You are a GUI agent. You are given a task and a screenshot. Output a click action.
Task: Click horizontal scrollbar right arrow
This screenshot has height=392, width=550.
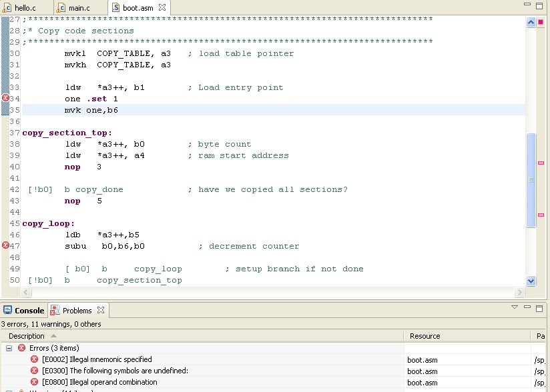click(519, 292)
